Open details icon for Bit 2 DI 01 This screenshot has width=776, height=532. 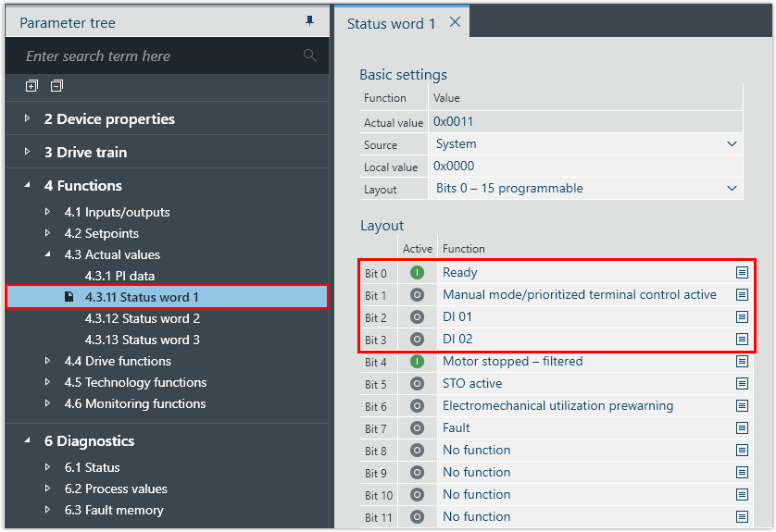(742, 317)
